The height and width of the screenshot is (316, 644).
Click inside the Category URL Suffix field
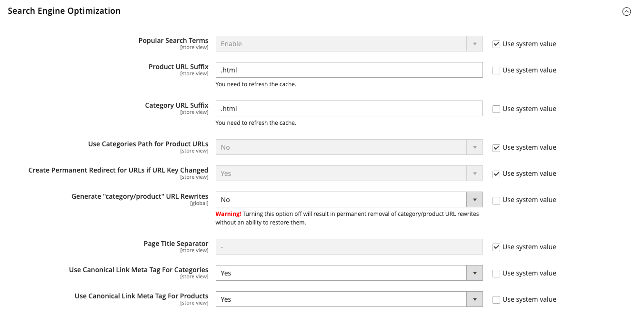point(349,108)
